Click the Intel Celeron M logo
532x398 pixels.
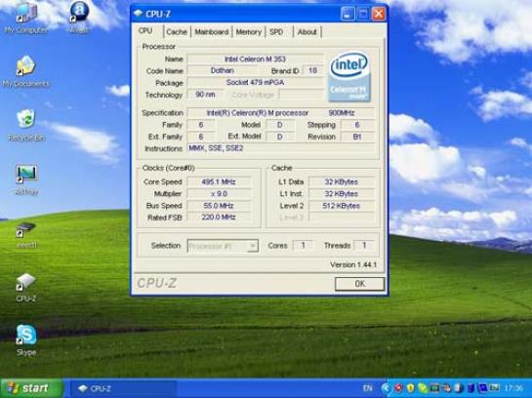(x=349, y=76)
